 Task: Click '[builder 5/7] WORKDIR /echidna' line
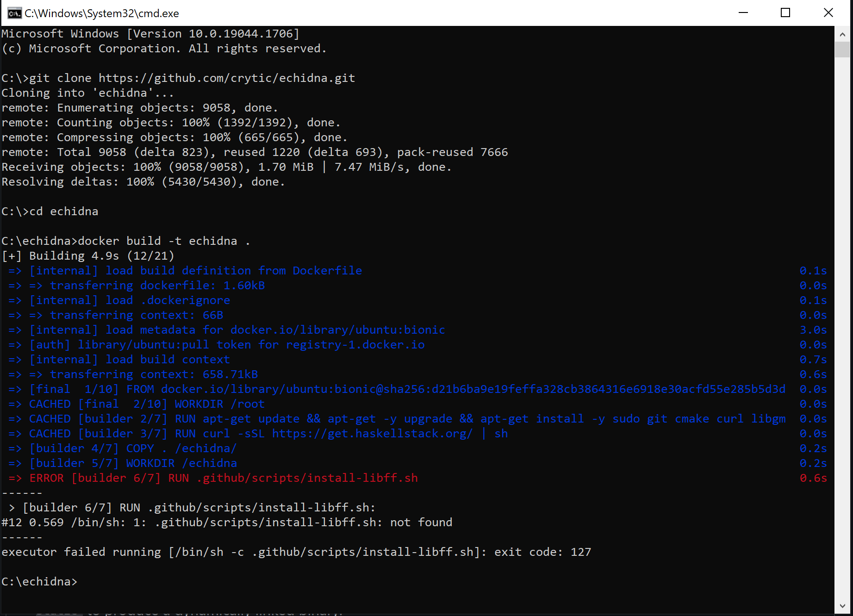(x=123, y=463)
